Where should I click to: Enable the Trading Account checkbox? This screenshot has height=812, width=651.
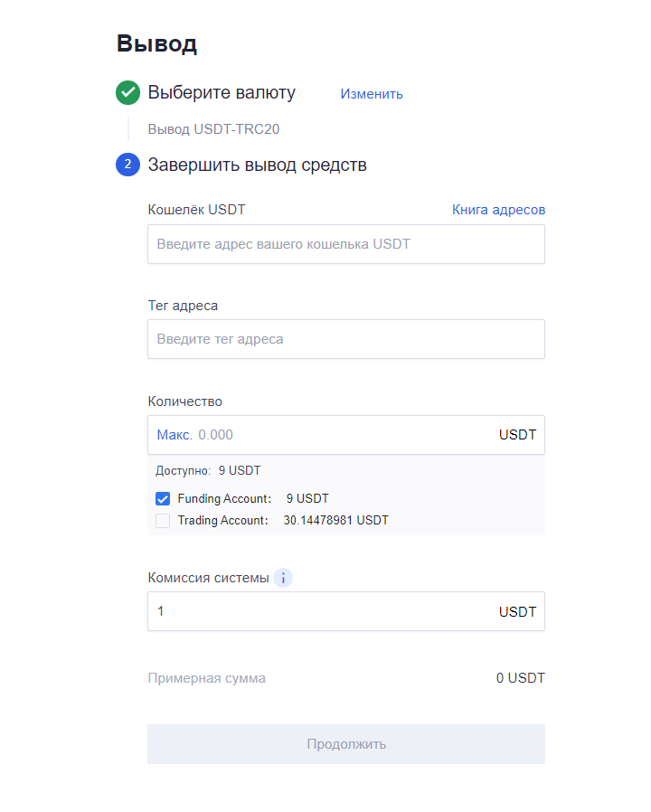coord(163,521)
